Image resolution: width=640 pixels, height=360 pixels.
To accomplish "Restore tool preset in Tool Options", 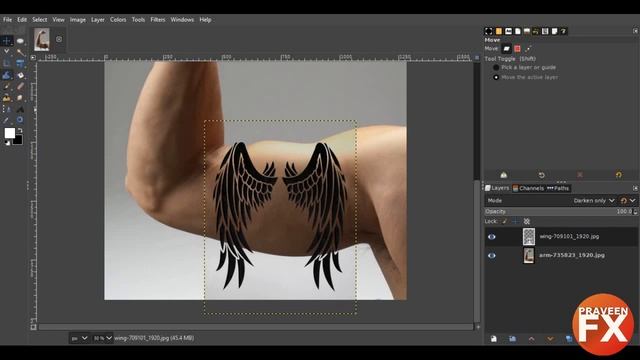I will pos(542,175).
